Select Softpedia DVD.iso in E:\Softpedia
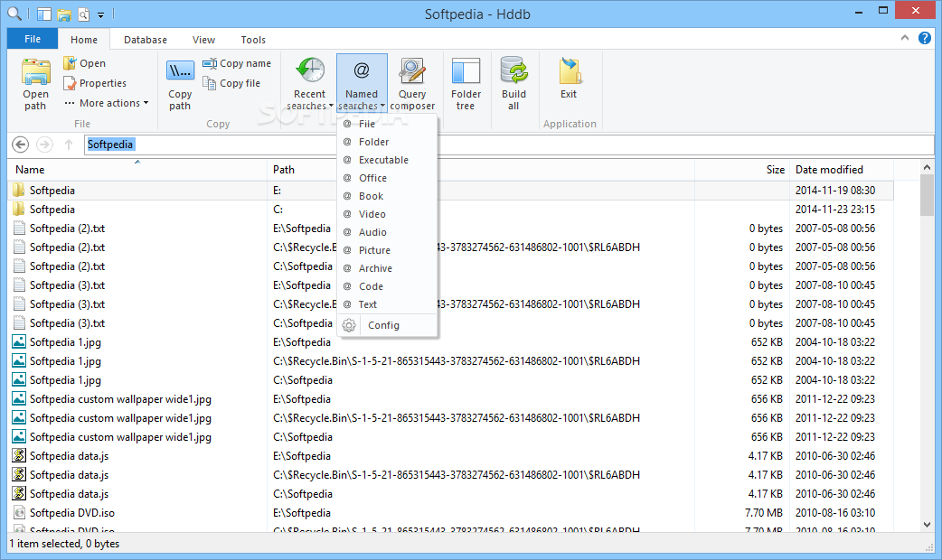 pos(450,513)
